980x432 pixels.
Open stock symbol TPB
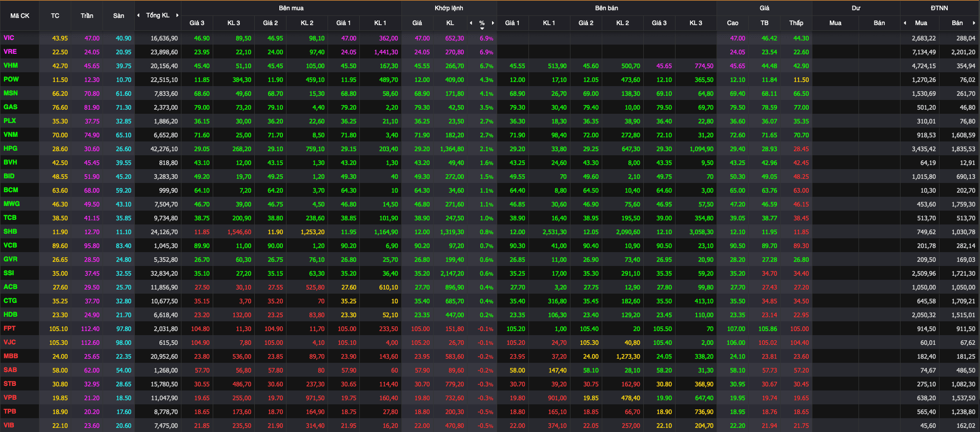(x=10, y=412)
